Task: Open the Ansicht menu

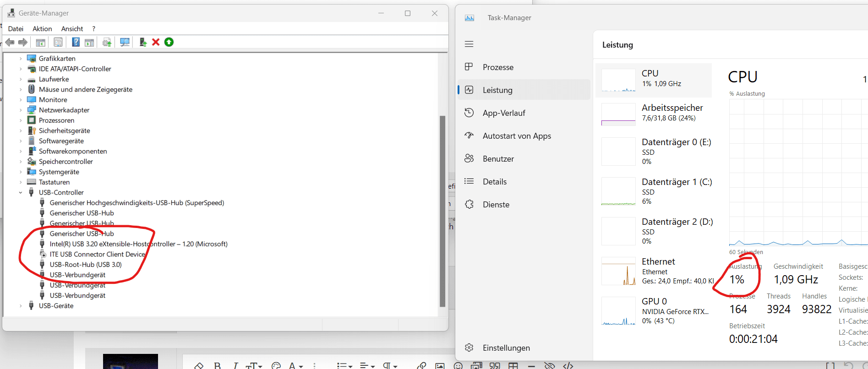Action: click(x=72, y=28)
